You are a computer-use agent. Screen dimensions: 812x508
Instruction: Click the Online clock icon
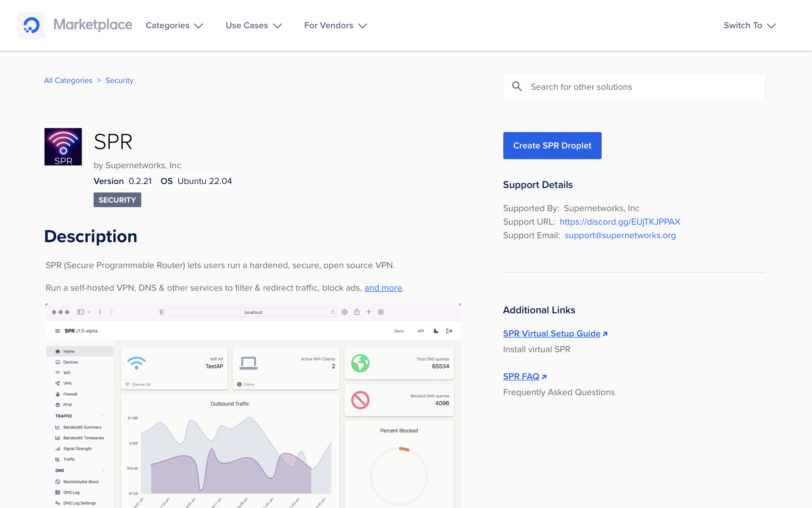[x=240, y=384]
